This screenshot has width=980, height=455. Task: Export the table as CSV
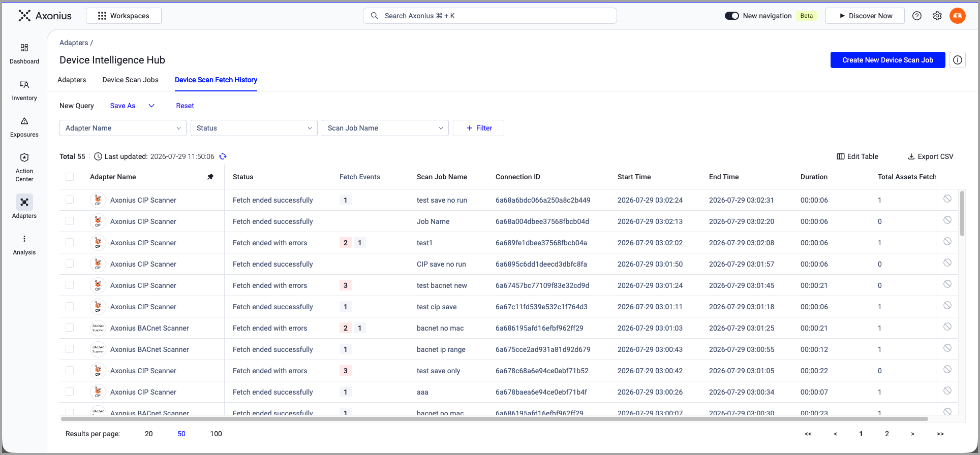pyautogui.click(x=931, y=156)
